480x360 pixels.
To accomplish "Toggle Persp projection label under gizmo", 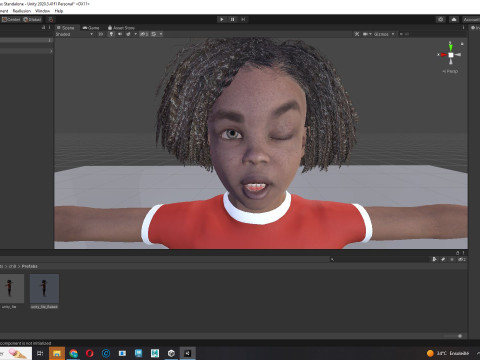I will (x=450, y=71).
